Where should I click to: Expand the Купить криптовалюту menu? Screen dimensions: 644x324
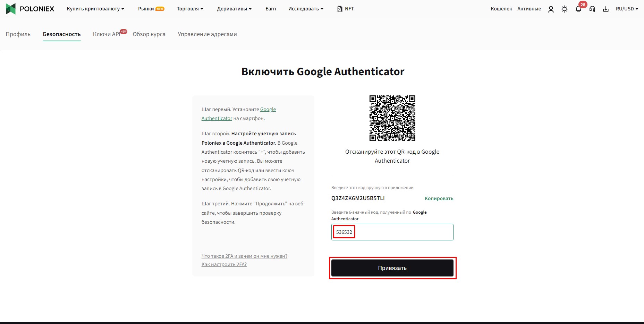[x=95, y=9]
